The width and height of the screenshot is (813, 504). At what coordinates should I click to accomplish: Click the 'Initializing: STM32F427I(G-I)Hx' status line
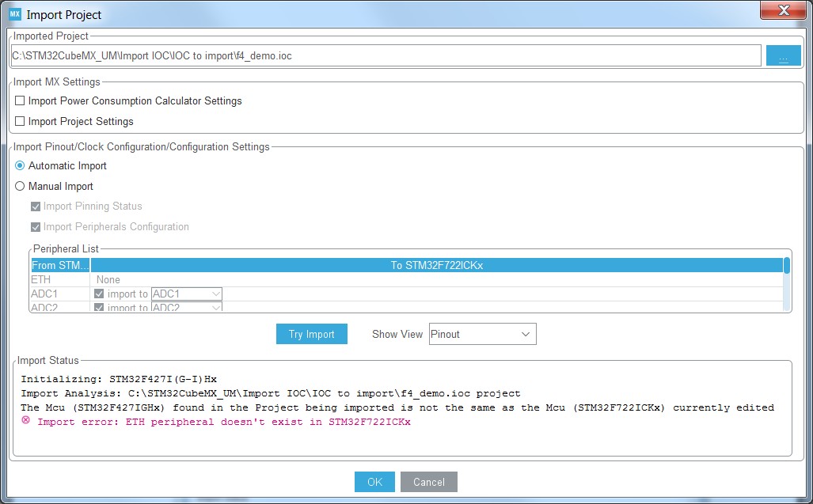click(119, 379)
